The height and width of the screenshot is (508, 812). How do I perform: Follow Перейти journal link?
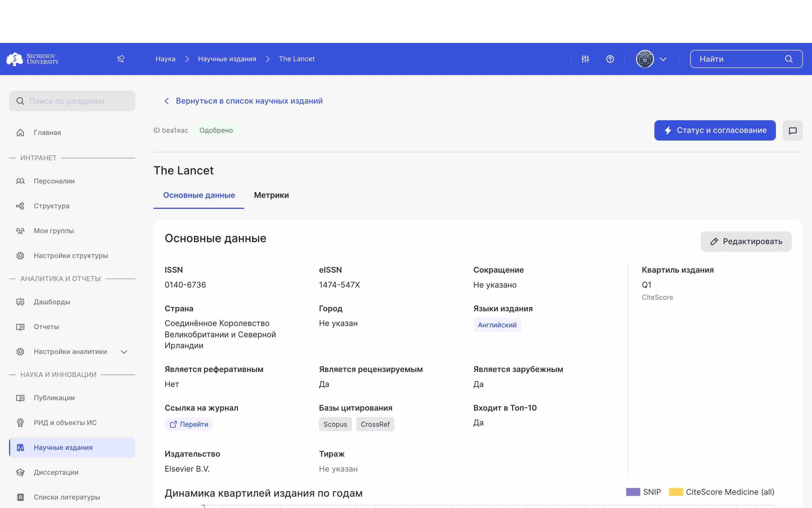point(189,424)
